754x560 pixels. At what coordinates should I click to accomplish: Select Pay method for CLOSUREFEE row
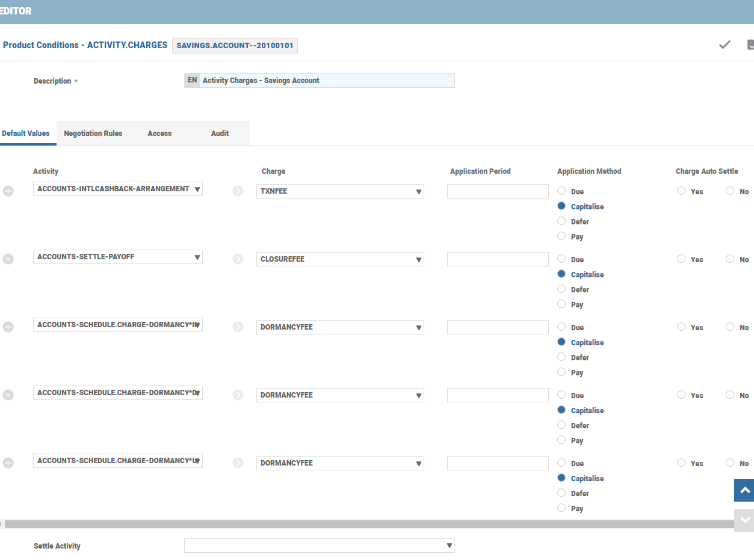[x=561, y=304]
